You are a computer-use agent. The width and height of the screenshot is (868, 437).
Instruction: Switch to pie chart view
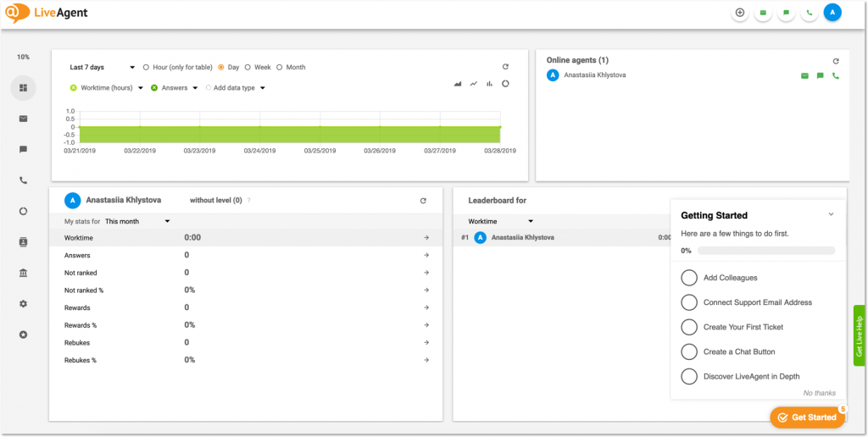505,84
